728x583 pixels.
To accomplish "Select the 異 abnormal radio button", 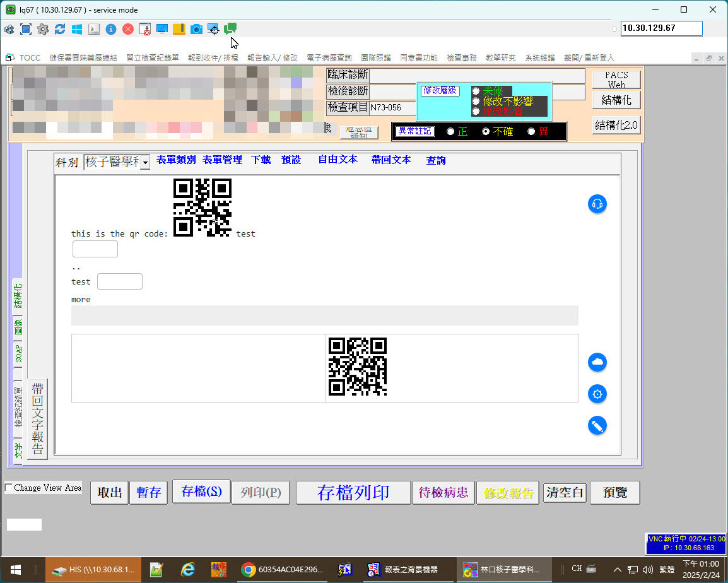I will click(531, 131).
